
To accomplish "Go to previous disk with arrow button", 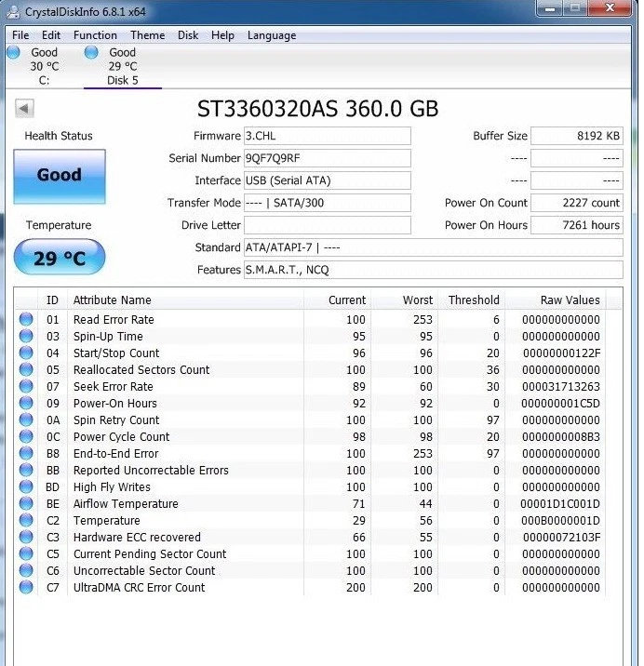I will tap(24, 108).
